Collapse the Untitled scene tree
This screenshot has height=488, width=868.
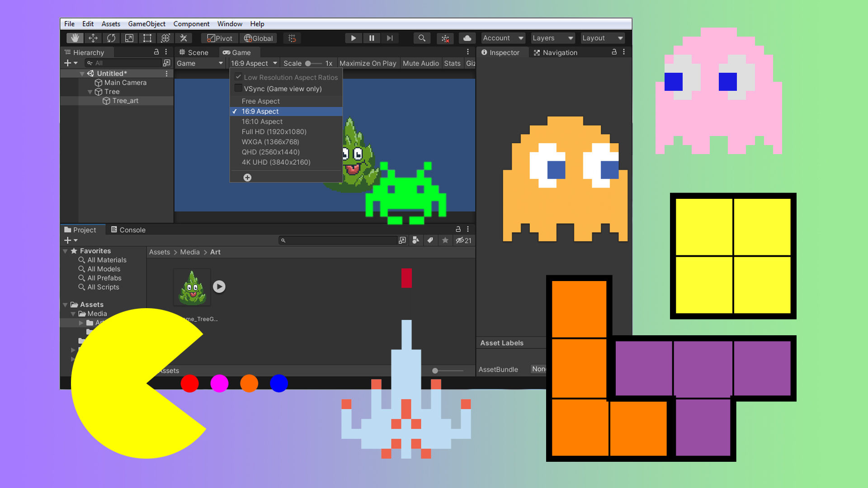82,74
